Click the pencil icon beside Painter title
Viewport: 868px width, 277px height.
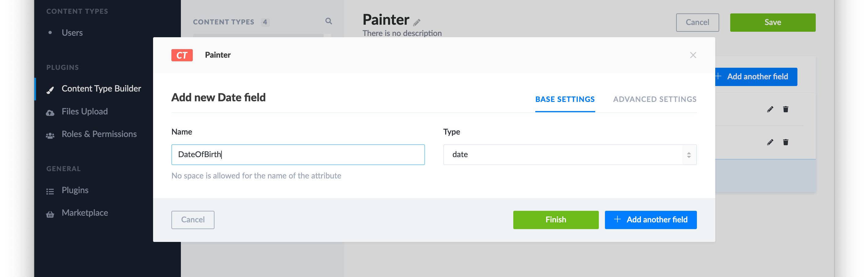tap(417, 23)
